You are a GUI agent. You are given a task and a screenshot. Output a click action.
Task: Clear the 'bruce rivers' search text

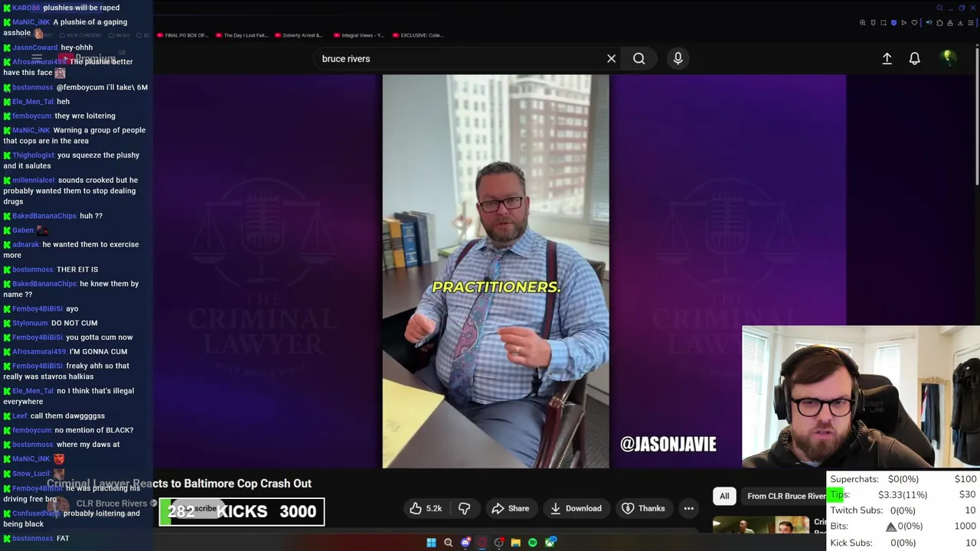(x=611, y=58)
